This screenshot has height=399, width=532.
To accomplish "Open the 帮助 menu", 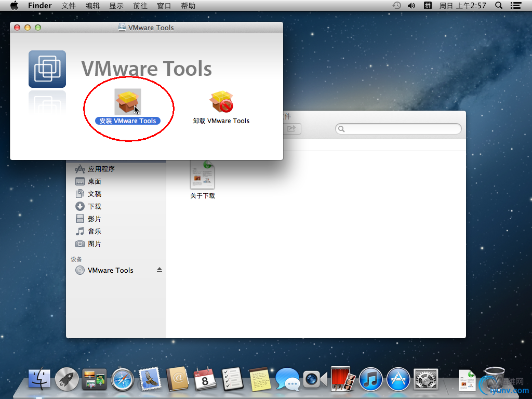I will coord(188,5).
